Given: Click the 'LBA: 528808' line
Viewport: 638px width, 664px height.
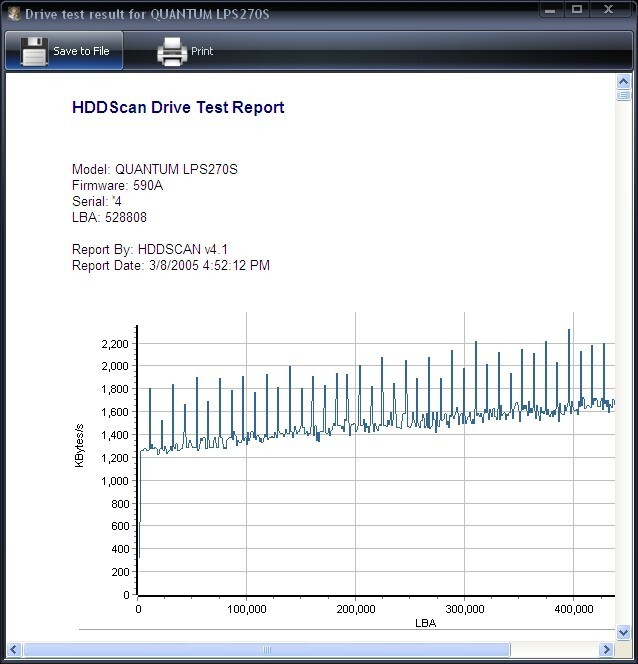Looking at the screenshot, I should pyautogui.click(x=109, y=218).
